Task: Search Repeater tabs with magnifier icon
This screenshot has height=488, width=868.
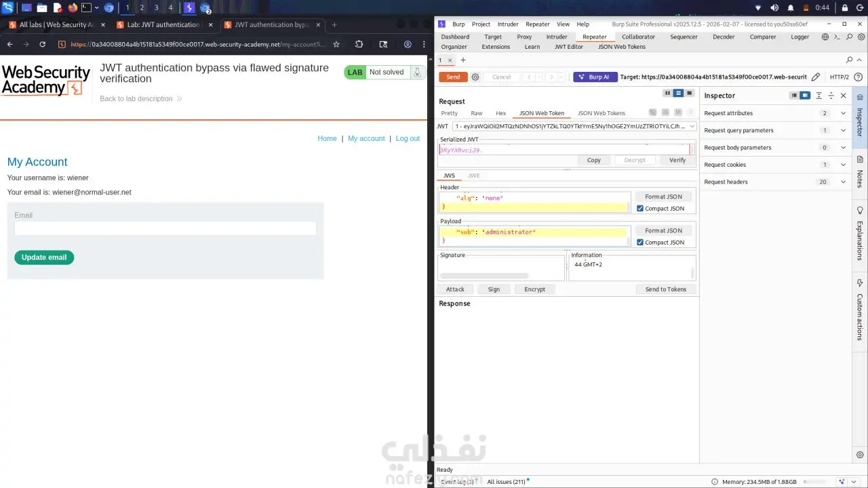Action: 850,60
